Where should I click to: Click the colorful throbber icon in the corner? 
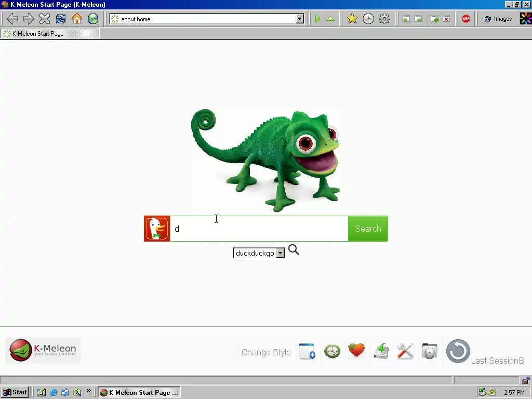(526, 19)
